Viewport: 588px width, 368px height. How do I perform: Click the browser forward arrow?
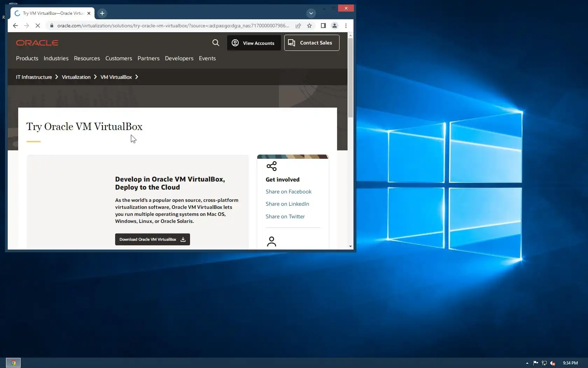(27, 26)
